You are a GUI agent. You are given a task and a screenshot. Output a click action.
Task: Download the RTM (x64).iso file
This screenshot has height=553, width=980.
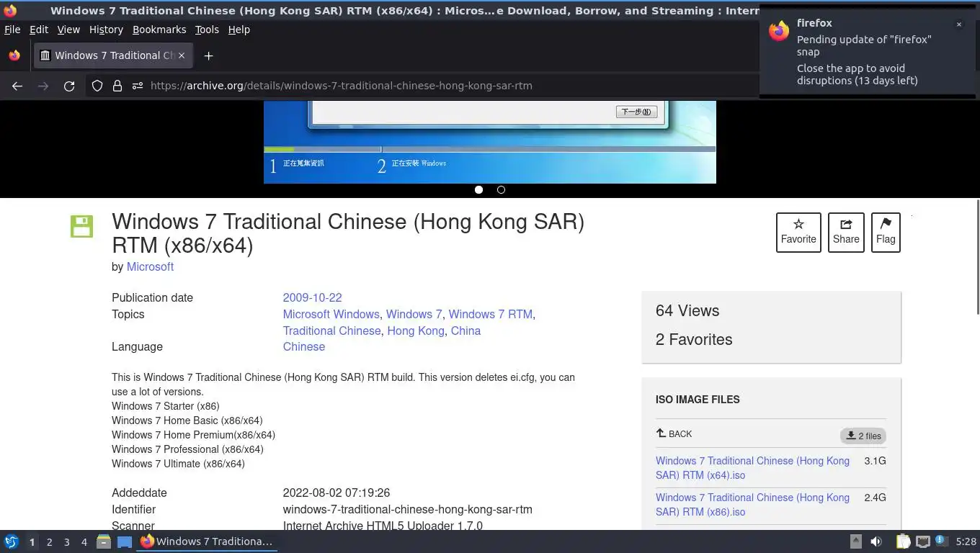pyautogui.click(x=752, y=468)
